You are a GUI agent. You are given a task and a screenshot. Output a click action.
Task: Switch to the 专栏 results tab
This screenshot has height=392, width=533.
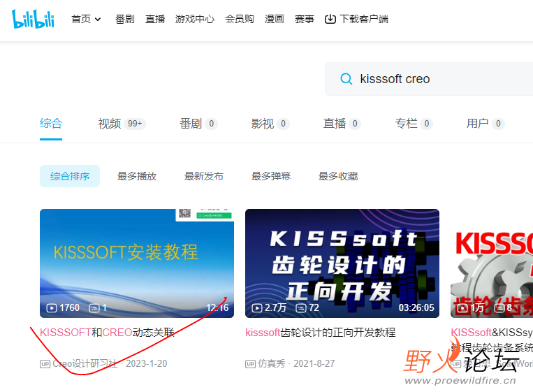[414, 124]
